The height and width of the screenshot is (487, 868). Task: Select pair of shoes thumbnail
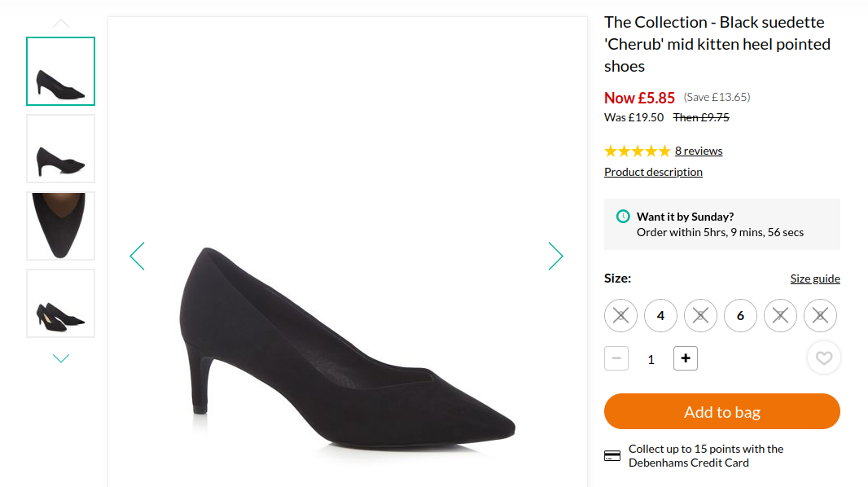60,303
